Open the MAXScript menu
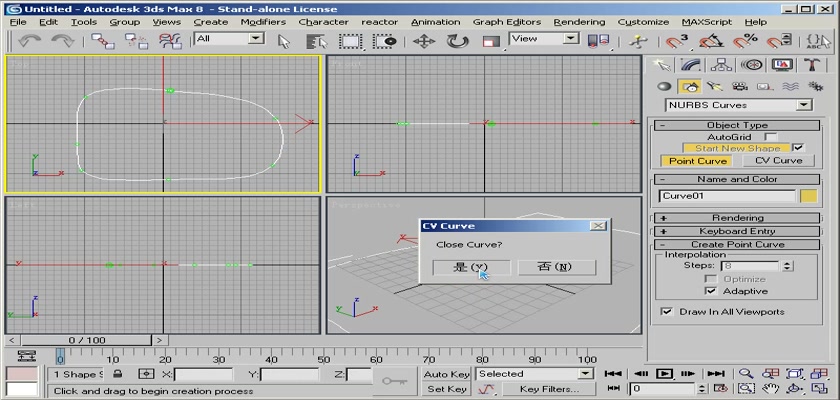 (707, 22)
